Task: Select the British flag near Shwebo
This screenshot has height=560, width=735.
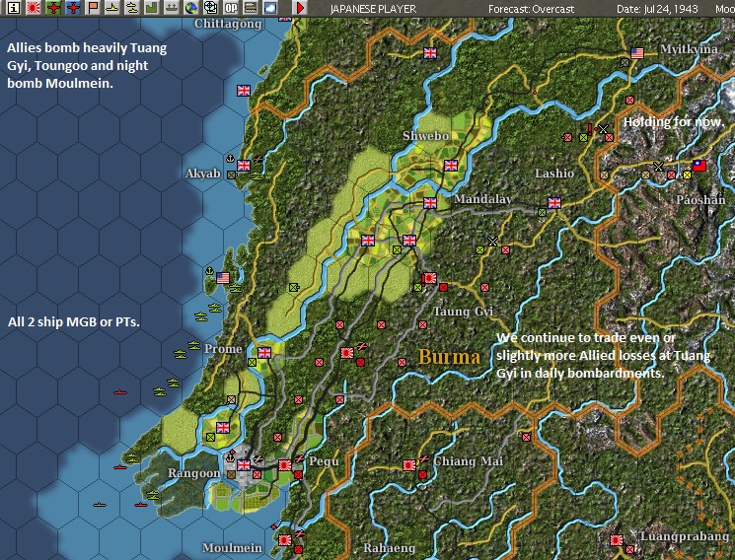Action: click(451, 165)
